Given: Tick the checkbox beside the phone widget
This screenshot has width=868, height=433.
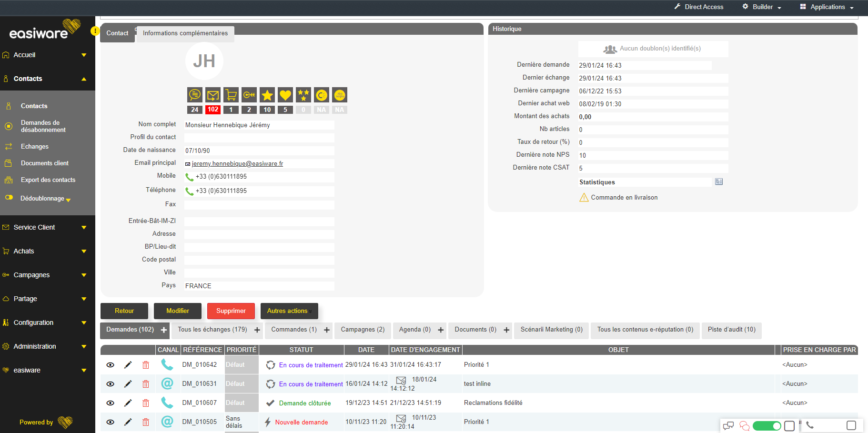Looking at the screenshot, I should [x=851, y=425].
